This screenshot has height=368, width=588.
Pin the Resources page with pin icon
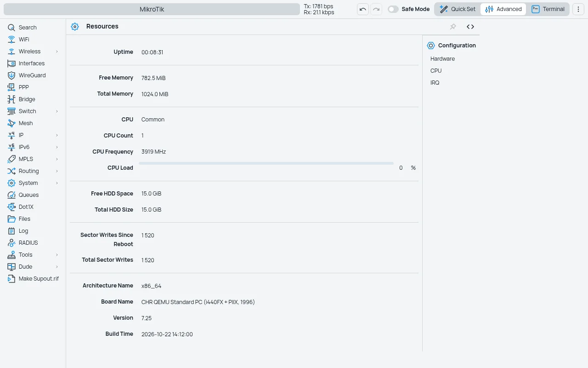(453, 27)
